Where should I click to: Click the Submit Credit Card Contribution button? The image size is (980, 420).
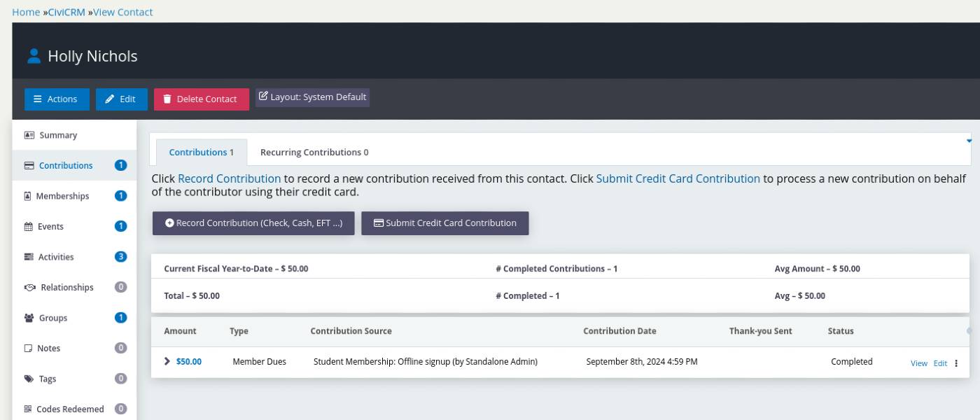point(445,223)
